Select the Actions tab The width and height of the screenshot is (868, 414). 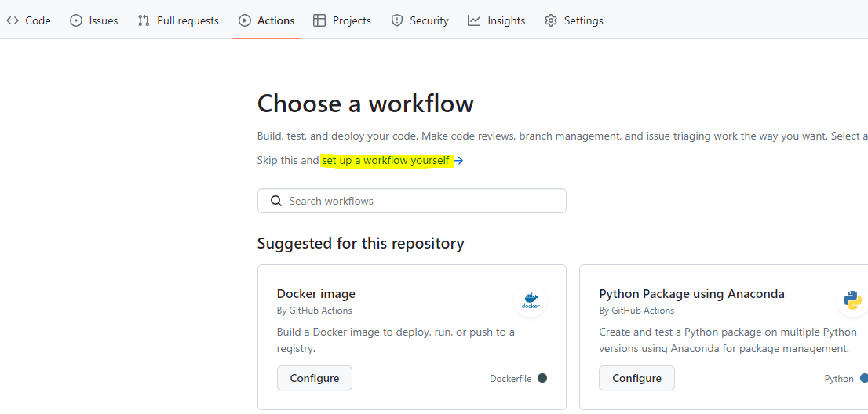[267, 21]
